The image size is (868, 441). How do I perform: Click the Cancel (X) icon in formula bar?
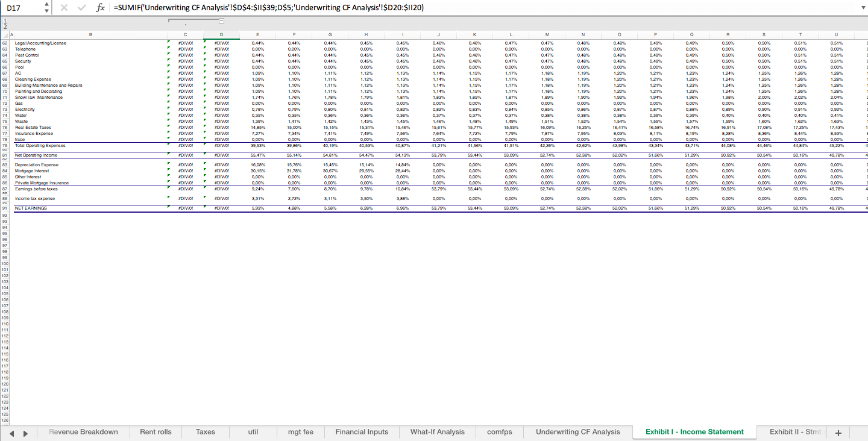(64, 8)
